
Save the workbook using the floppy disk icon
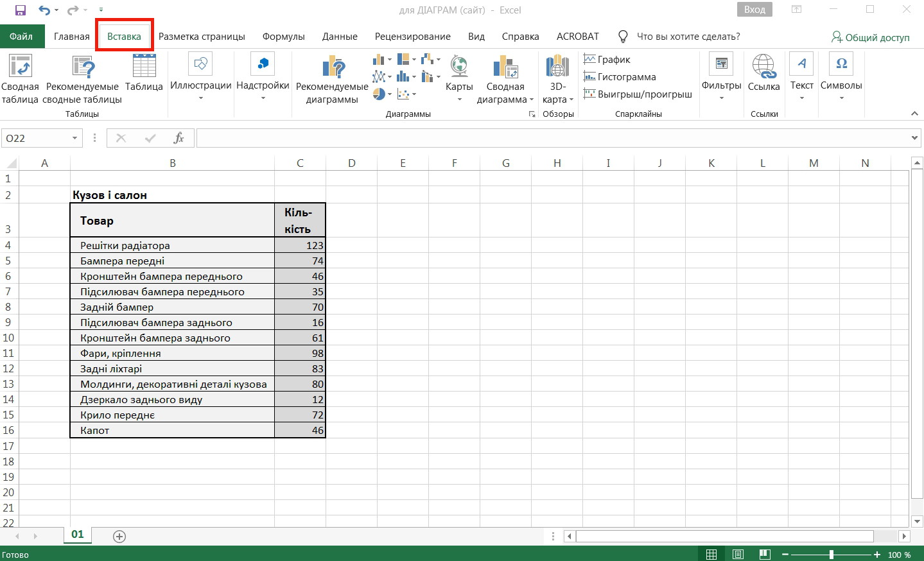20,10
